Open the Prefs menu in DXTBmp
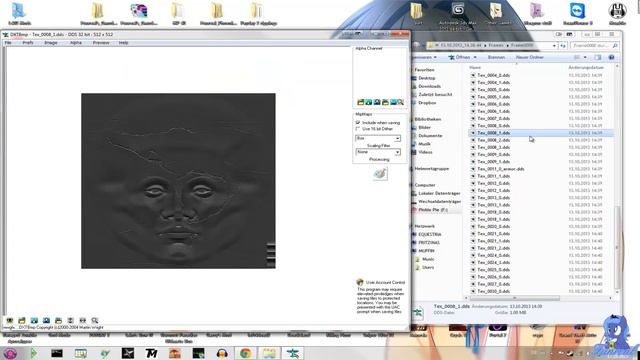640x360 pixels. (28, 42)
